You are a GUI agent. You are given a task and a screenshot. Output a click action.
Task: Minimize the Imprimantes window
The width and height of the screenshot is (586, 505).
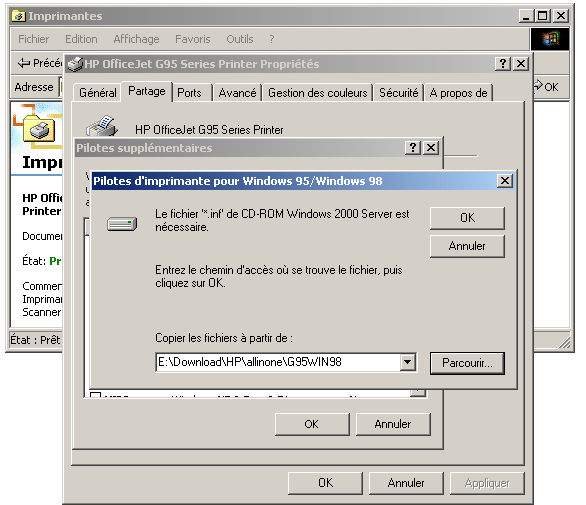coord(526,16)
